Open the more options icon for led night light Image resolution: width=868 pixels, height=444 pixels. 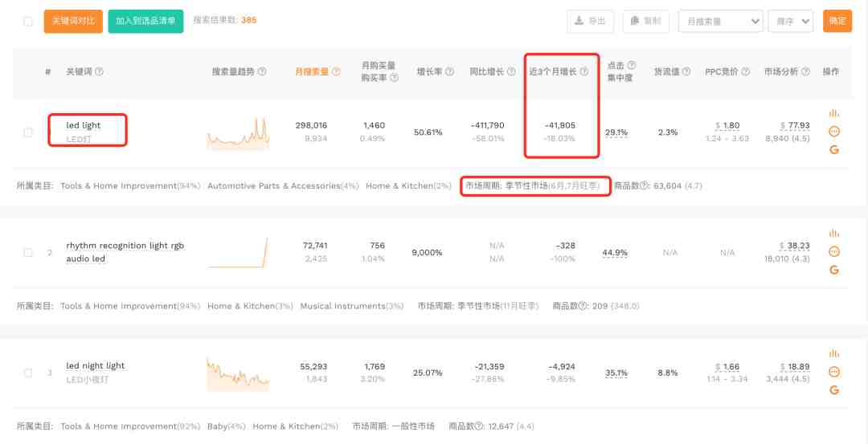[x=833, y=372]
